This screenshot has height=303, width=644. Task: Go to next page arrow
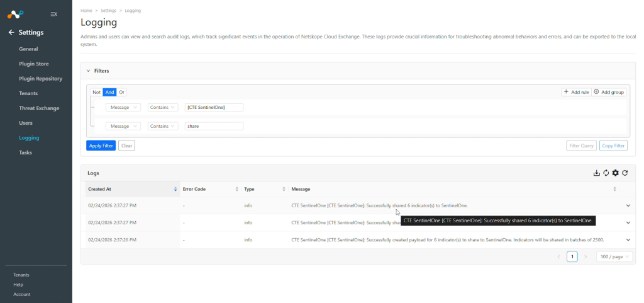click(586, 256)
